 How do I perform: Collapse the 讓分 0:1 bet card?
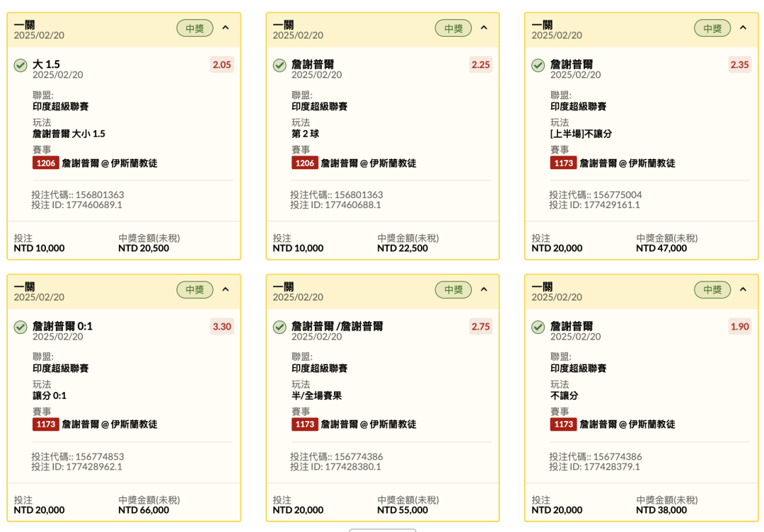coord(226,289)
